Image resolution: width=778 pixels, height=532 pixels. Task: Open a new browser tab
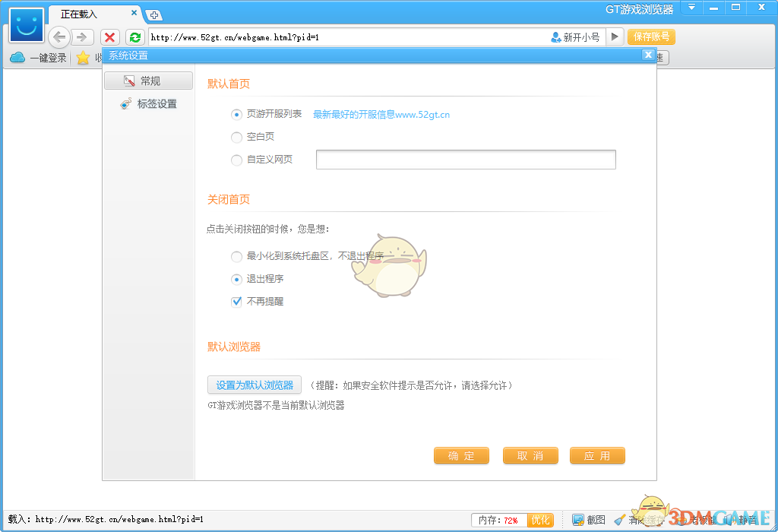(154, 14)
